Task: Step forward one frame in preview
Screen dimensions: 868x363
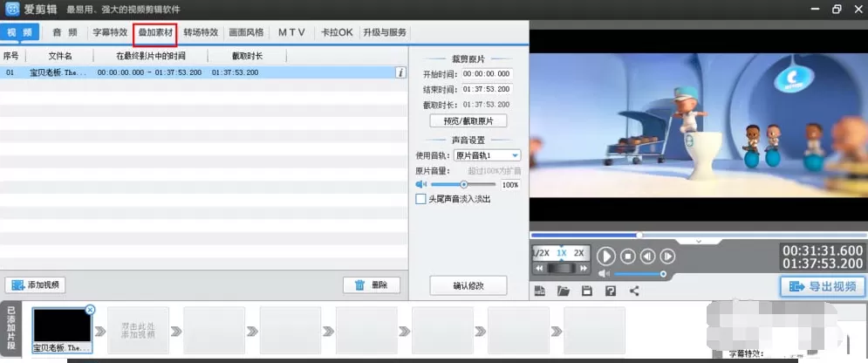Action: (667, 257)
